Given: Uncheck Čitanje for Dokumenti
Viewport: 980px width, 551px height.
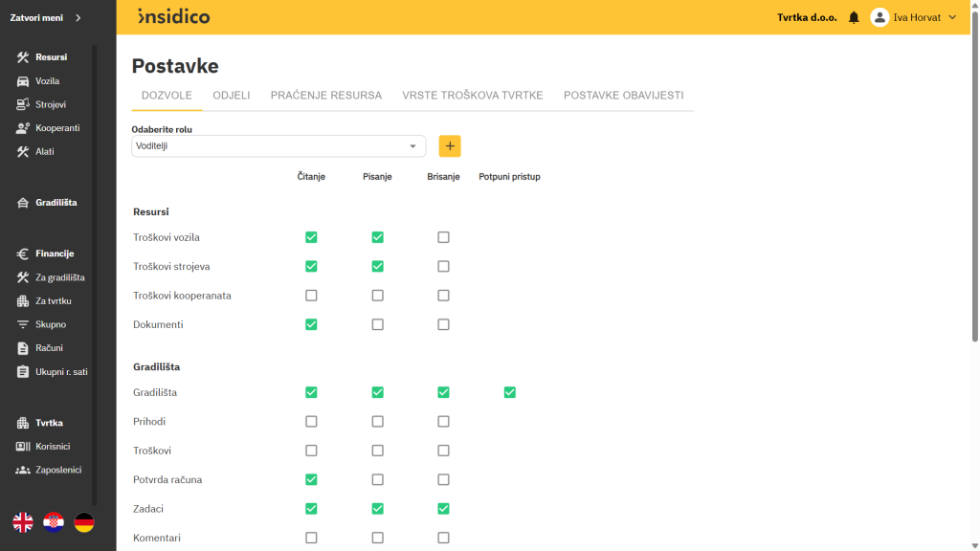Looking at the screenshot, I should [311, 324].
